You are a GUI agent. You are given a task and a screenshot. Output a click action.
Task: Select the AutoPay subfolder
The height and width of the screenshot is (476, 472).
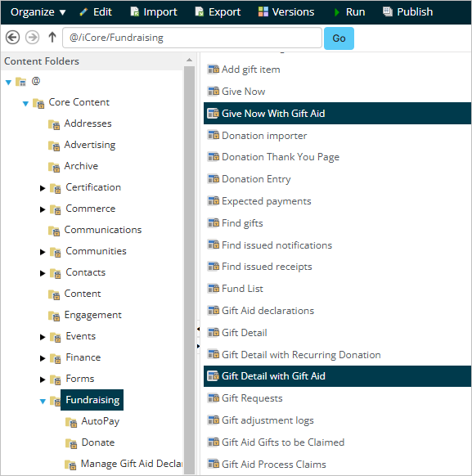point(100,421)
